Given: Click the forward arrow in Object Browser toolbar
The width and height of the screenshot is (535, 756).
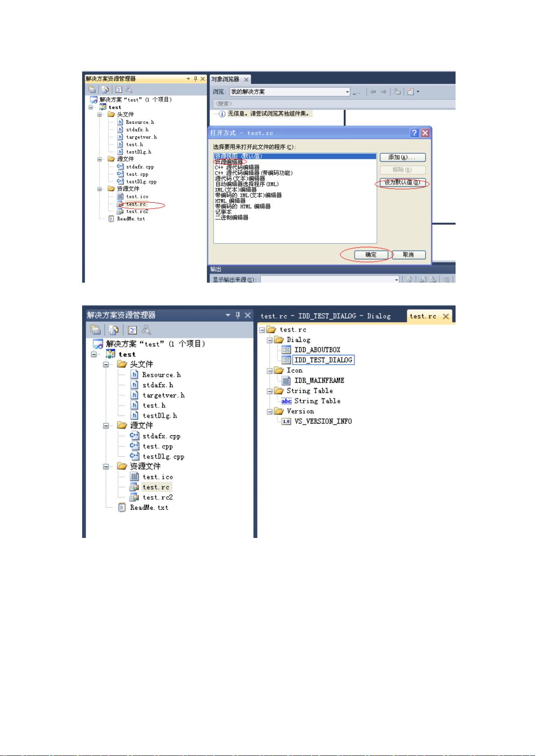Looking at the screenshot, I should tap(383, 92).
